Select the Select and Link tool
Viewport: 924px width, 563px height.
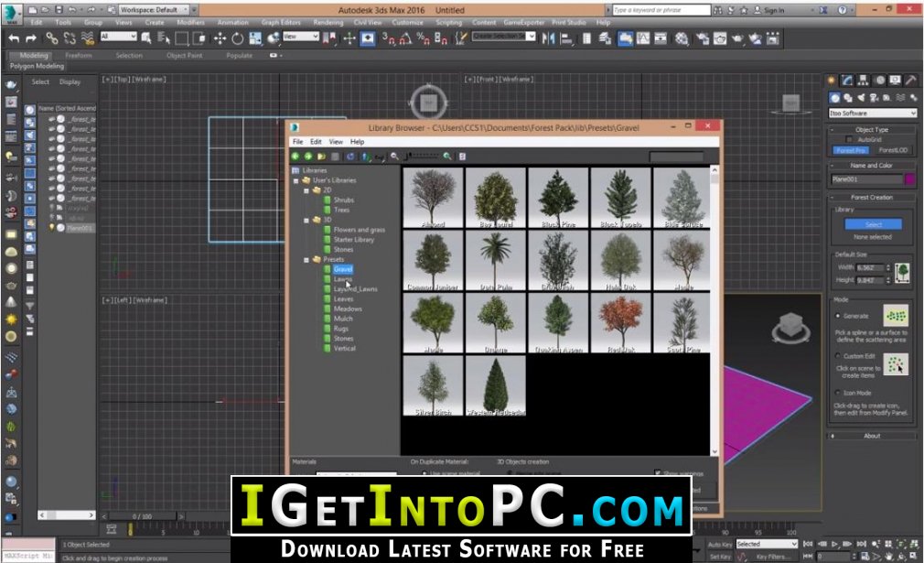[52, 38]
